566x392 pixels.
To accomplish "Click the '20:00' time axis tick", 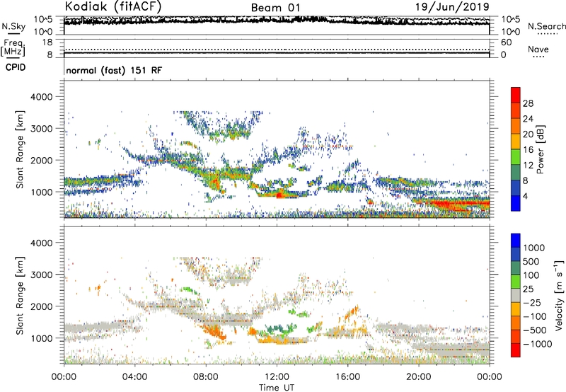I will tap(419, 377).
